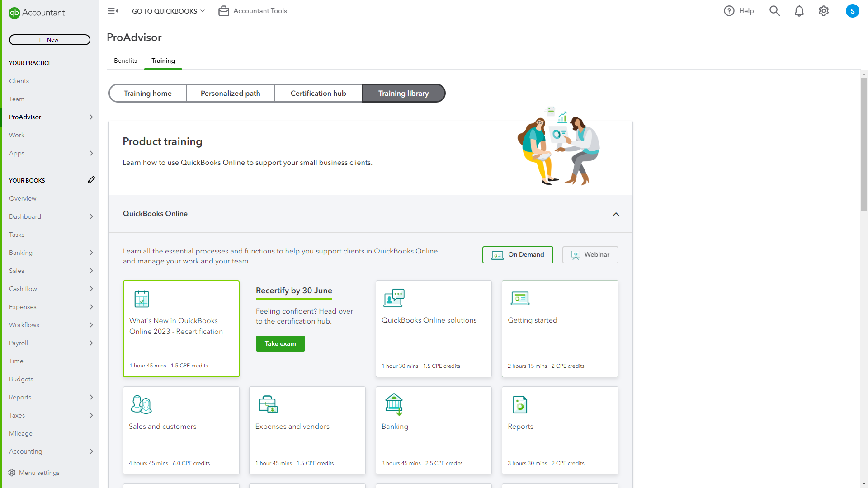This screenshot has width=868, height=488.
Task: Click the QuickBooks Online section collapse icon
Action: pos(616,215)
